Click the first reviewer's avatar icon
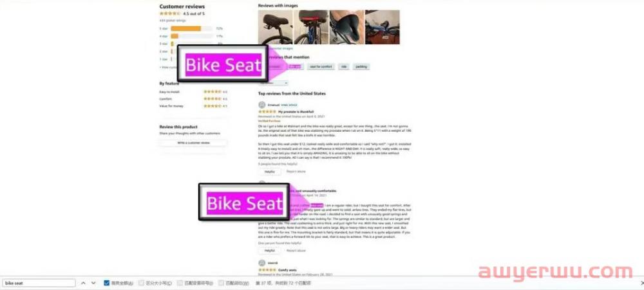644x290 pixels. pos(262,105)
